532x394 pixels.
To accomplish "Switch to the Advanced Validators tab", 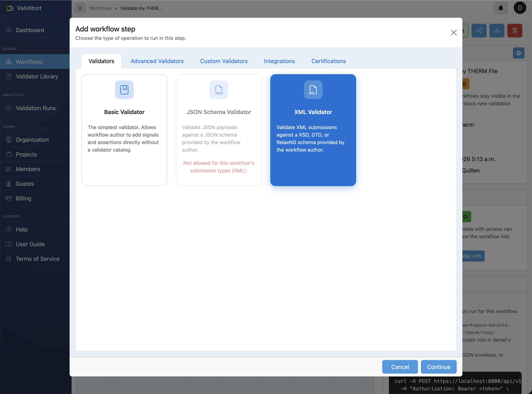I will 157,61.
